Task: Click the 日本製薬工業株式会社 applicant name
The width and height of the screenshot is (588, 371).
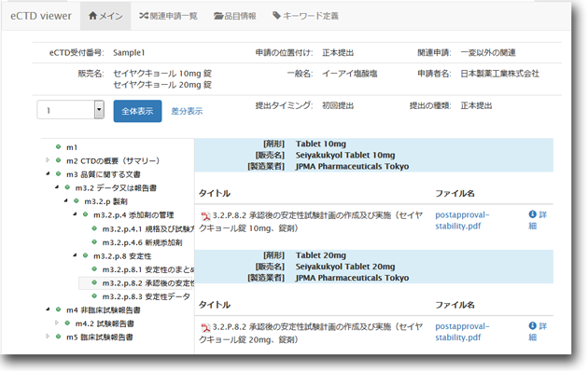Action: 500,74
